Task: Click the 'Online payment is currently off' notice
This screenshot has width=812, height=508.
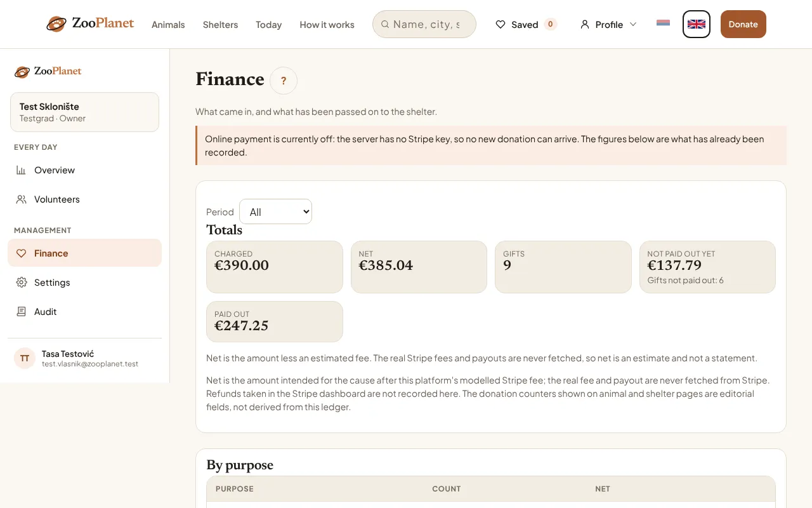Action: [491, 145]
